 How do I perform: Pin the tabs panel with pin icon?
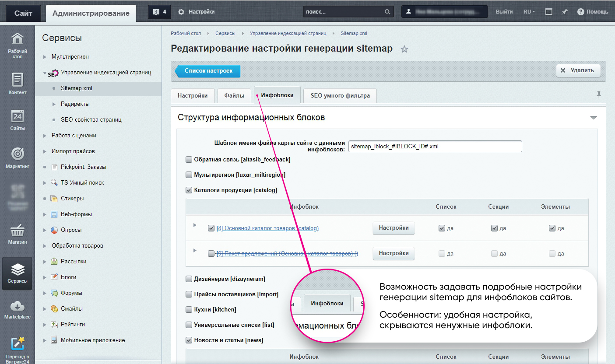598,94
